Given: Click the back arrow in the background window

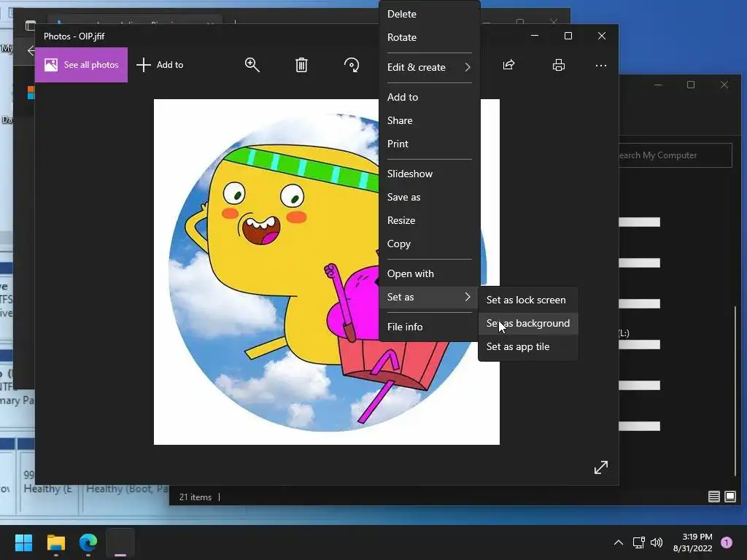Looking at the screenshot, I should click(x=31, y=50).
